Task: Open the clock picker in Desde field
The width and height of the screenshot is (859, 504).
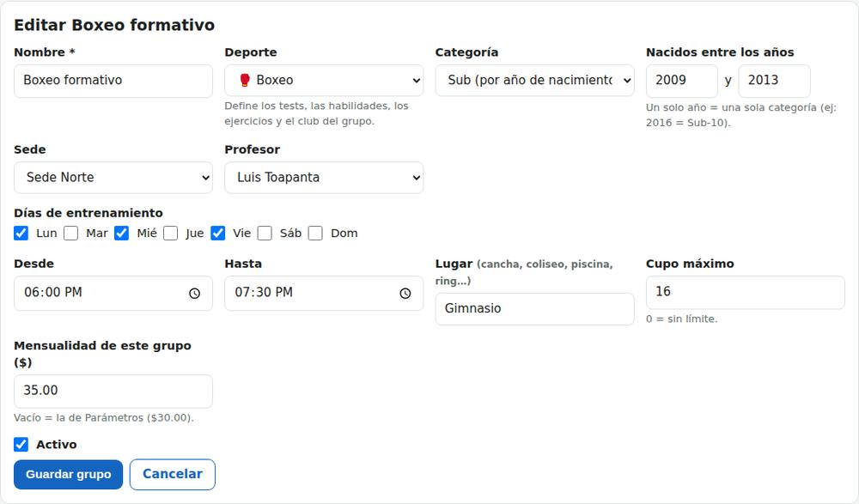Action: point(194,293)
